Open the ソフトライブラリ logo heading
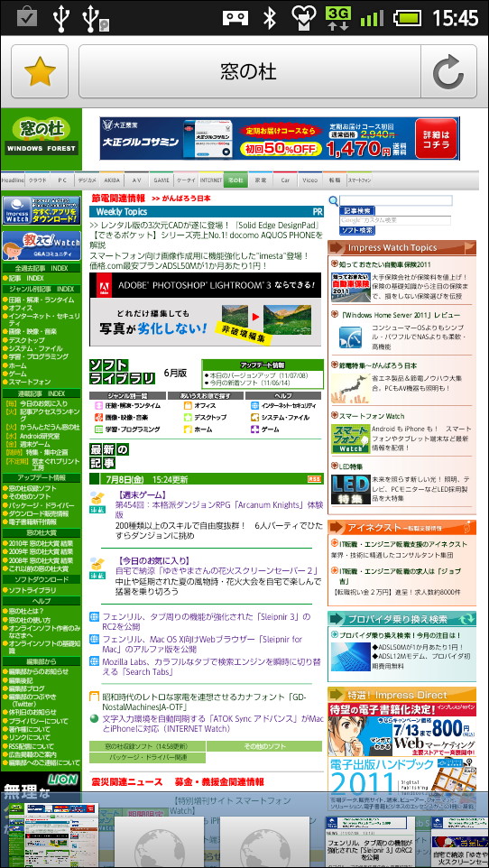Screen dimensions: 489x868 tap(123, 372)
